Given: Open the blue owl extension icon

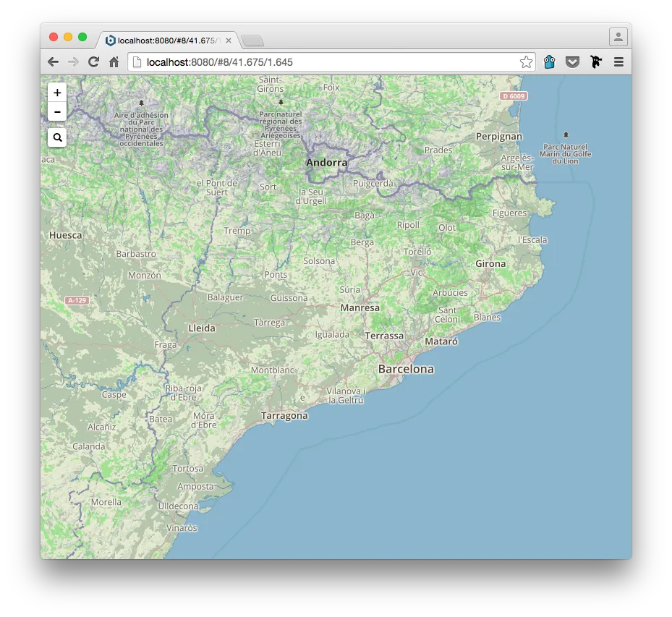Looking at the screenshot, I should pyautogui.click(x=550, y=62).
